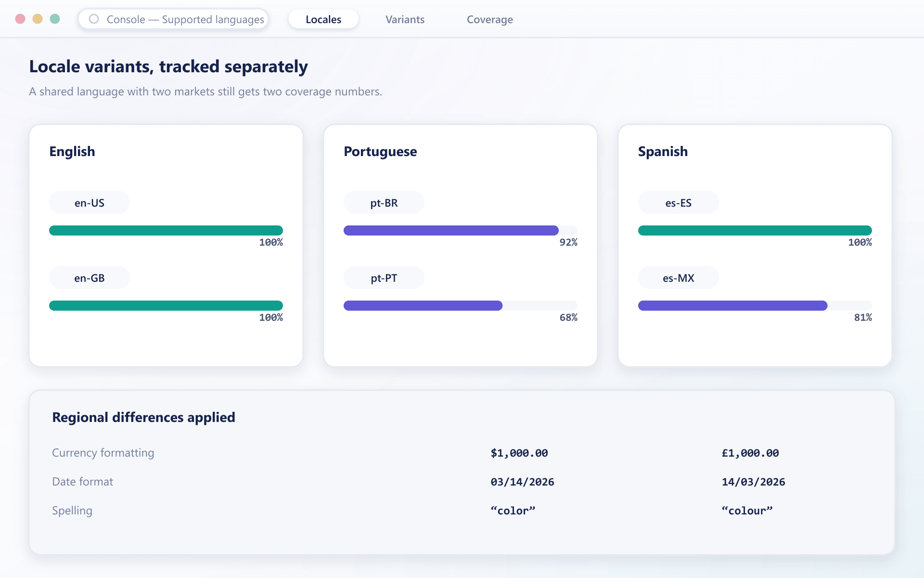Screen dimensions: 924x578
Task: Click the pt-PT 68% progress bar
Action: (461, 306)
